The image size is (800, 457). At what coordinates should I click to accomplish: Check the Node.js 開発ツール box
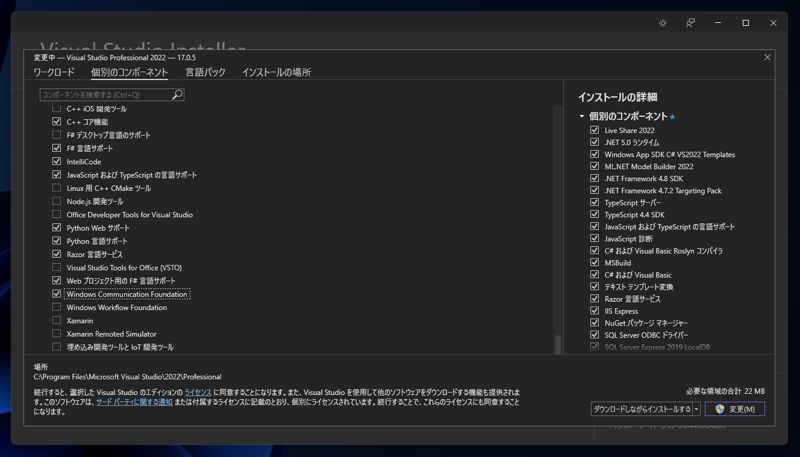(x=56, y=201)
